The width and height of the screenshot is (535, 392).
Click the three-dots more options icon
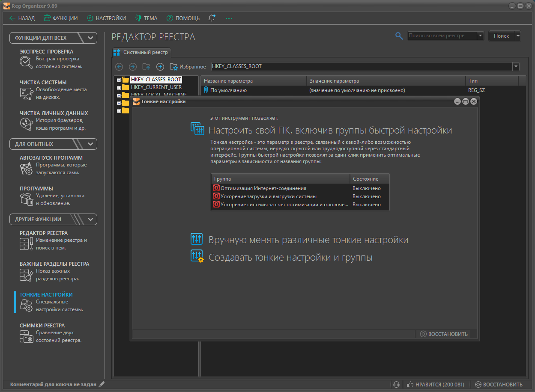(229, 18)
